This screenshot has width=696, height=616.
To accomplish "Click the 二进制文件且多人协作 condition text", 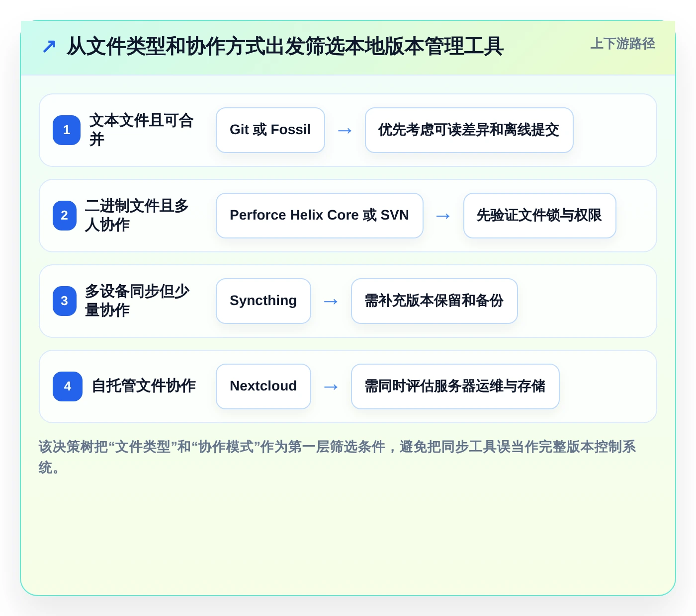I will [x=137, y=216].
